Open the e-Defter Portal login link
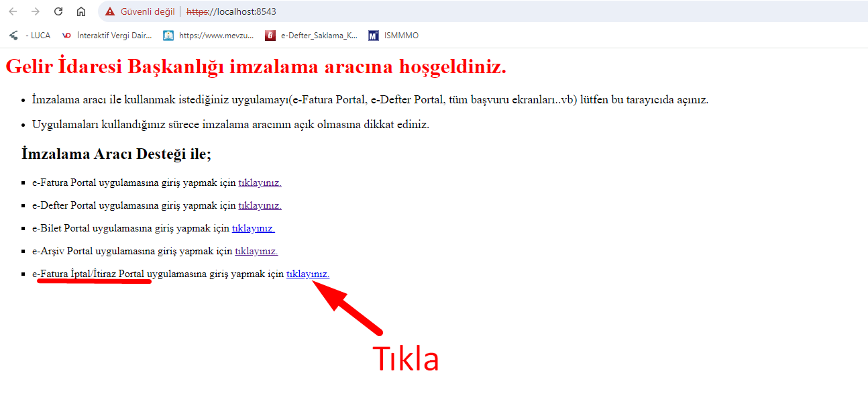This screenshot has width=868, height=418. (x=260, y=205)
